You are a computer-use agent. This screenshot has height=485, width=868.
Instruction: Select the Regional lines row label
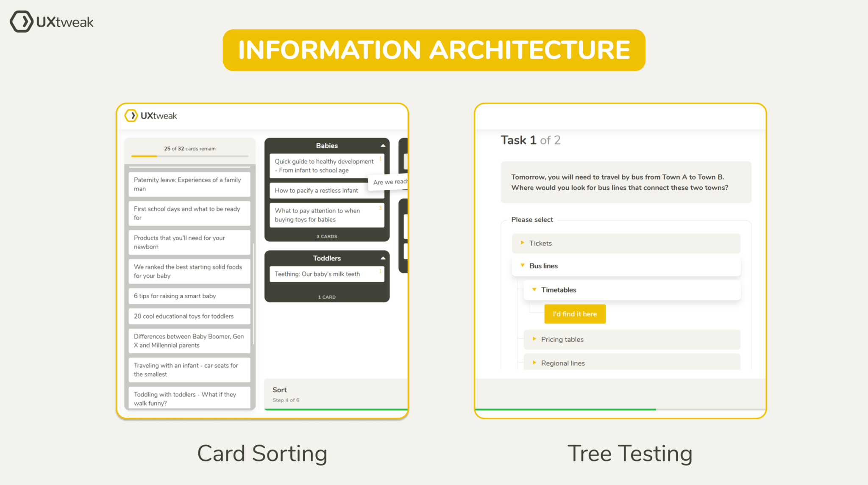pyautogui.click(x=563, y=363)
